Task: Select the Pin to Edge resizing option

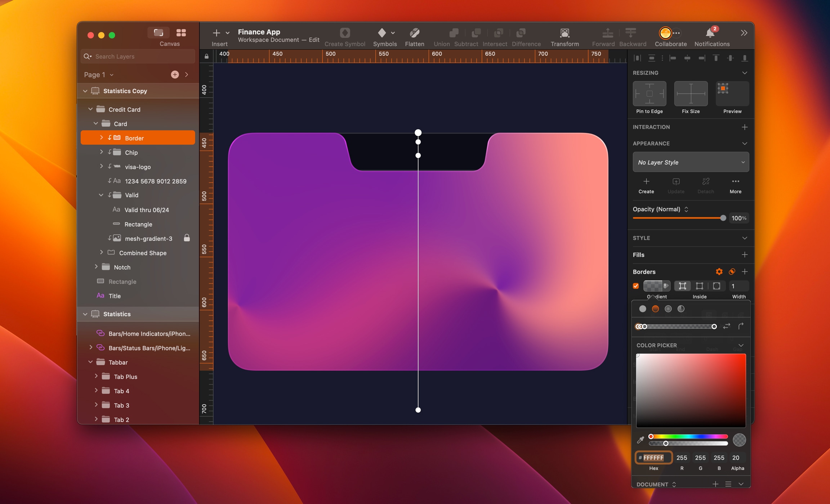Action: 649,93
